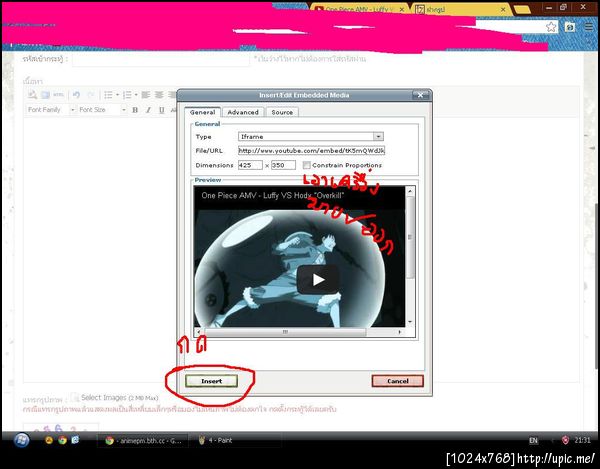Switch to the Advanced tab
This screenshot has width=600, height=469.
click(x=243, y=112)
